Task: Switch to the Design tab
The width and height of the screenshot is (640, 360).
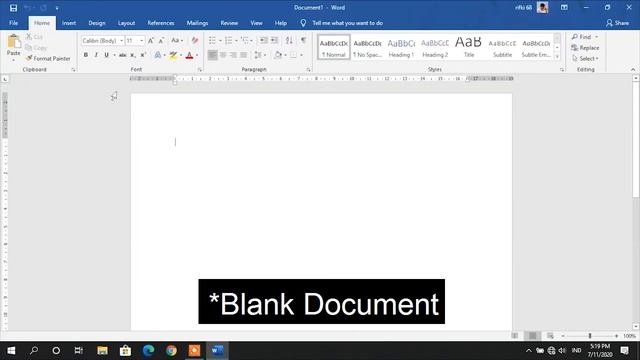Action: 97,23
